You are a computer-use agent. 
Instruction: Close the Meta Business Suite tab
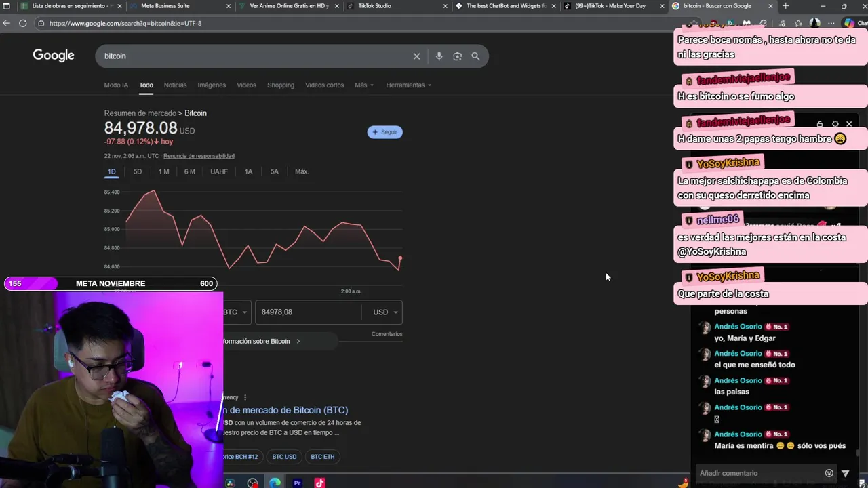pyautogui.click(x=229, y=6)
